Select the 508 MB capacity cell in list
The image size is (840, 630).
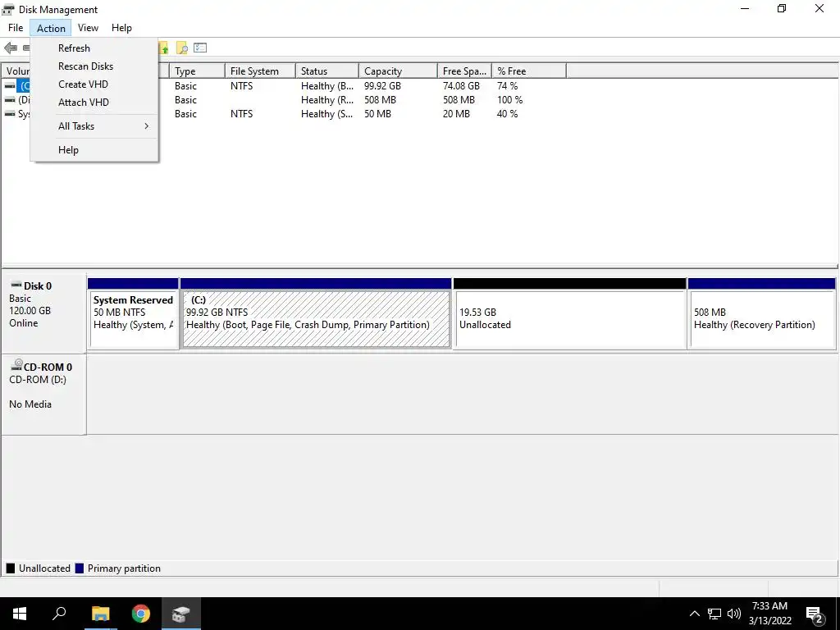(x=381, y=99)
